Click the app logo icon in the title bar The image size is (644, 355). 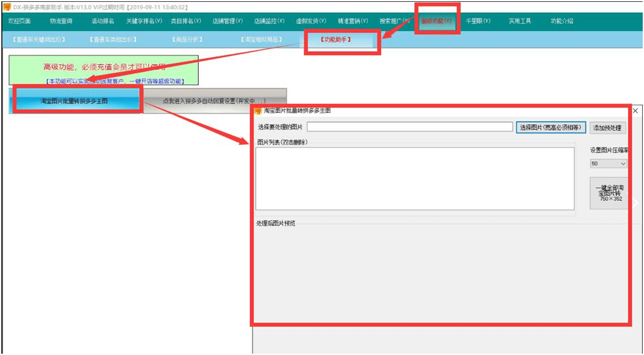click(x=7, y=8)
